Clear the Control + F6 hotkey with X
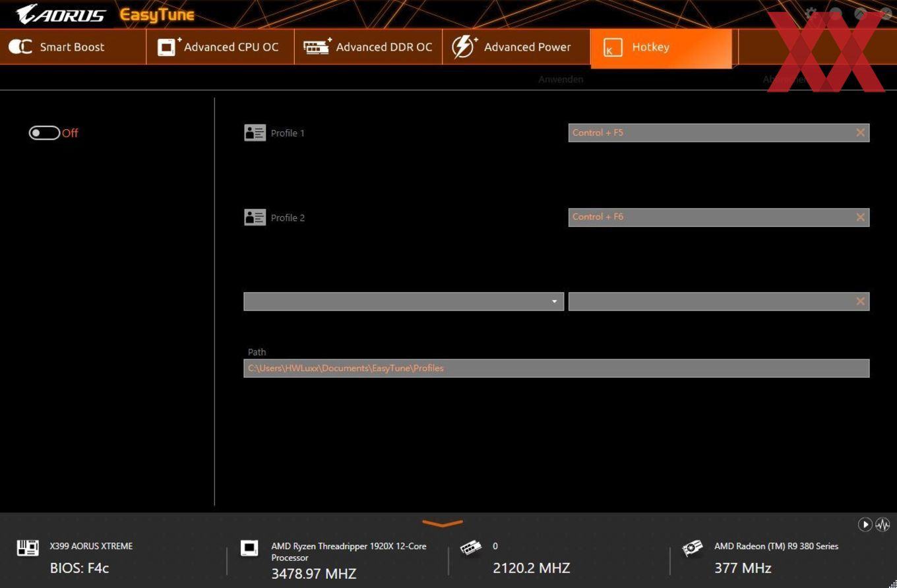The image size is (897, 588). (861, 217)
